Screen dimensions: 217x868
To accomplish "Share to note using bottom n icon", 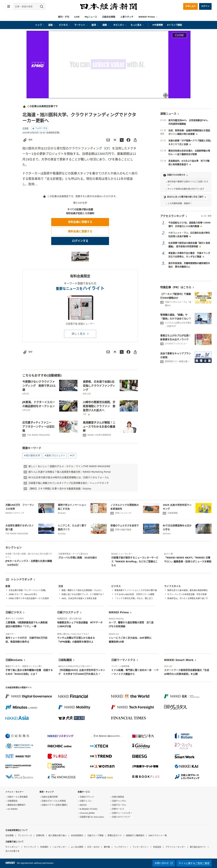I will pyautogui.click(x=115, y=352).
